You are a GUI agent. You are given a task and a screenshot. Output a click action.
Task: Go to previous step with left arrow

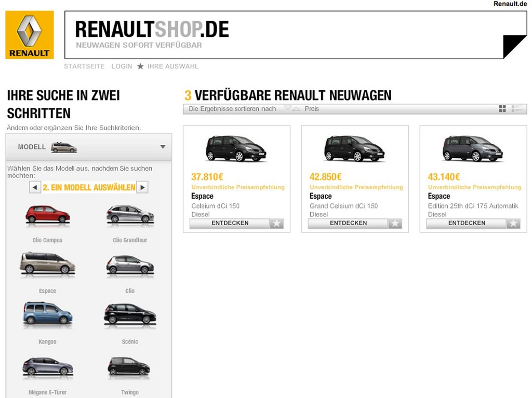click(x=35, y=187)
